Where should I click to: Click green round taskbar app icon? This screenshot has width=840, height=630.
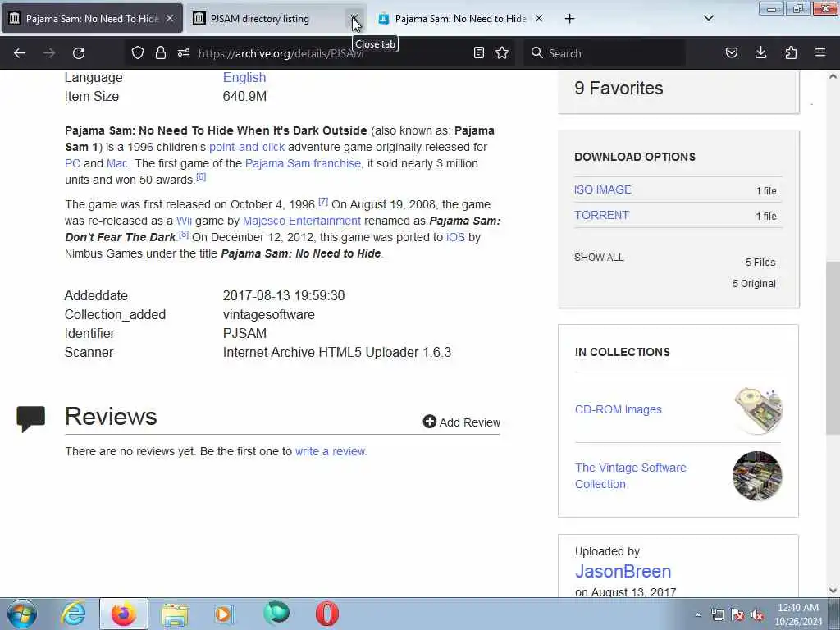(x=276, y=614)
